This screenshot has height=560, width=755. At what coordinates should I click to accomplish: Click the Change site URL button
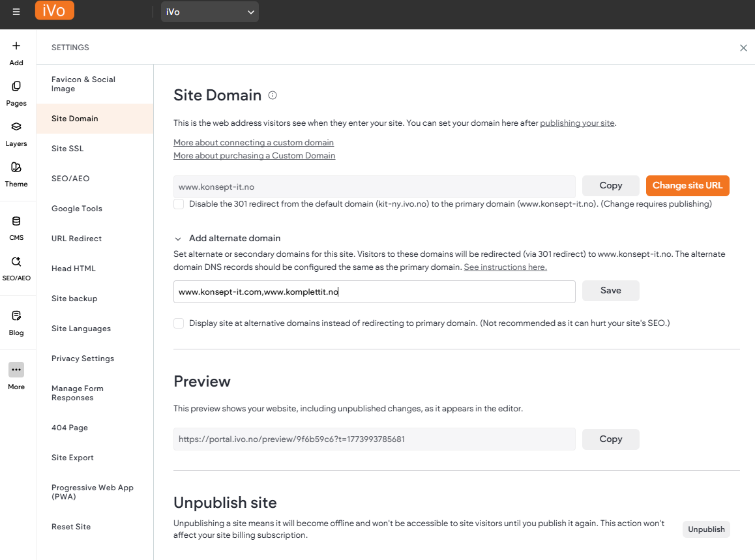(687, 186)
